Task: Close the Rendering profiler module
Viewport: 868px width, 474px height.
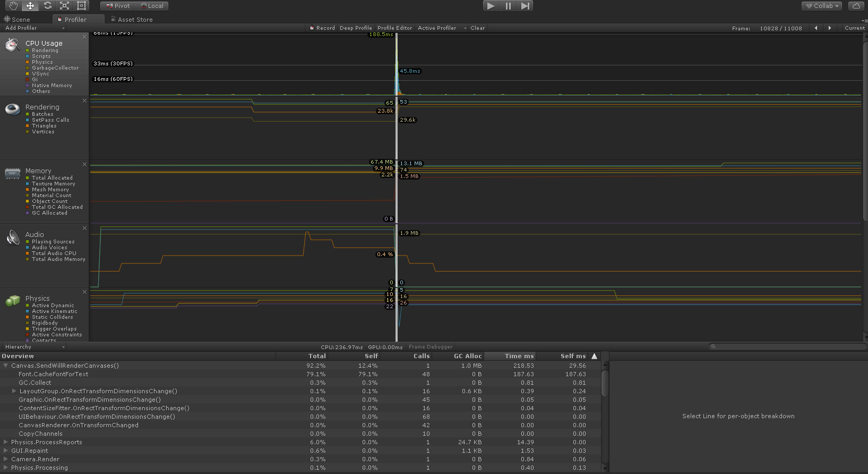Action: coord(84,100)
